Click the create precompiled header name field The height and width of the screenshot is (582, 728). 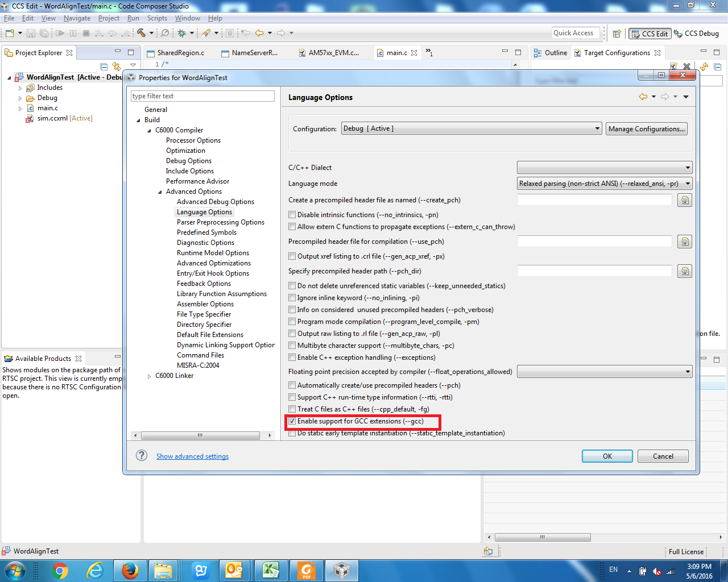(x=594, y=200)
